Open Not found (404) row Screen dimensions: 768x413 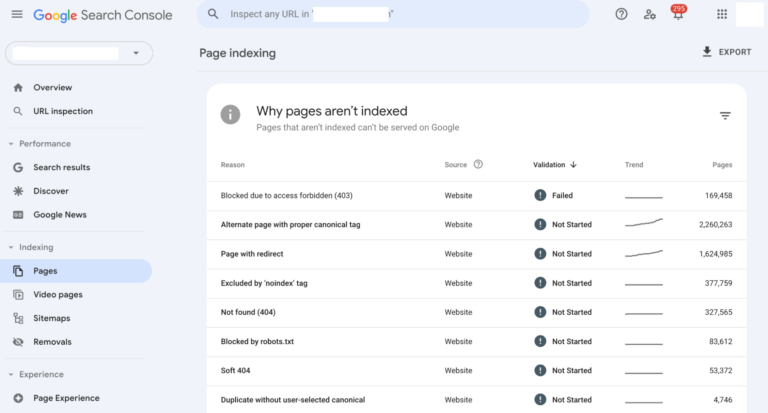click(477, 312)
